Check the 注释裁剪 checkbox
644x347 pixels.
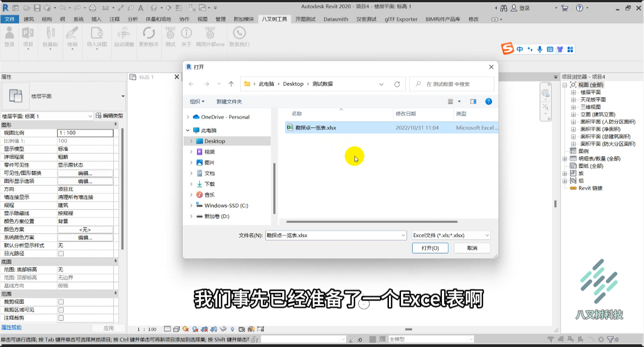coord(61,318)
